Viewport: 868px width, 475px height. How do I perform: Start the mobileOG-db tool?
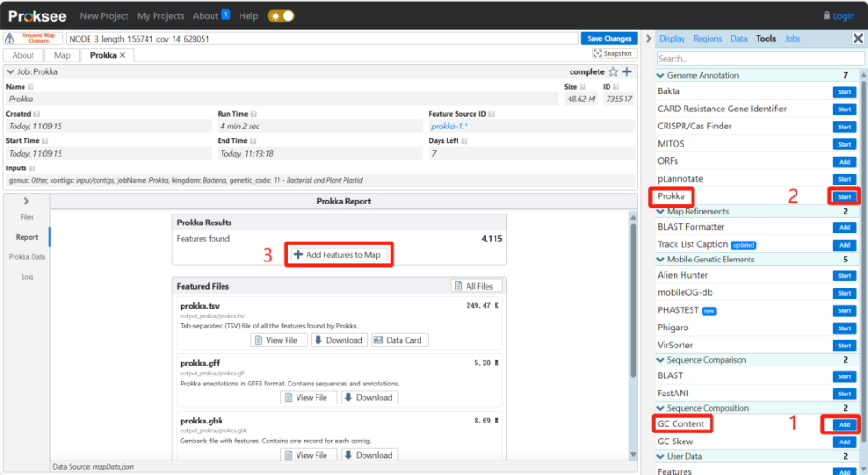(x=844, y=293)
